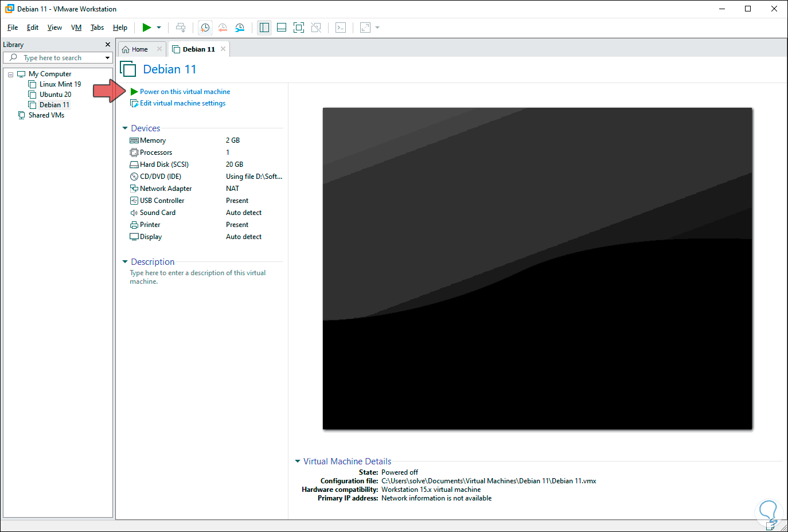Click the Revert to snapshot toolbar icon

[223, 28]
